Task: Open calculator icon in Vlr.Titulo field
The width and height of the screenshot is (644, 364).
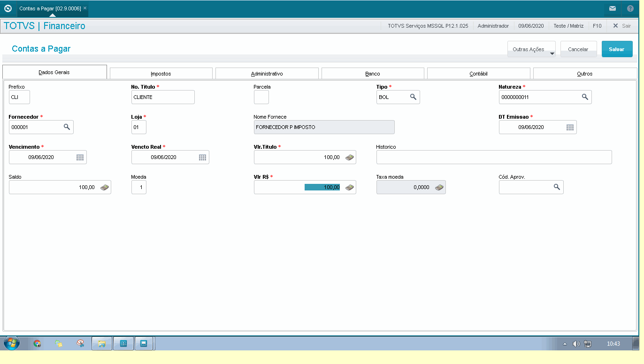Action: [350, 157]
